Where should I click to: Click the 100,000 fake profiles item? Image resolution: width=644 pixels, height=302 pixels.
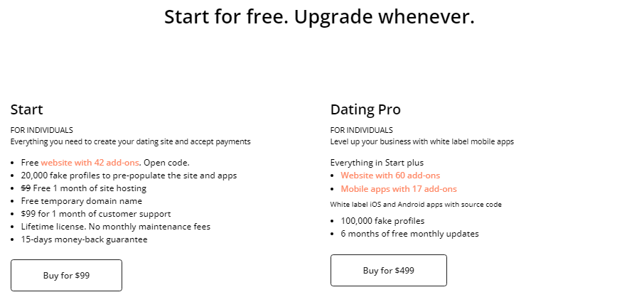click(383, 221)
